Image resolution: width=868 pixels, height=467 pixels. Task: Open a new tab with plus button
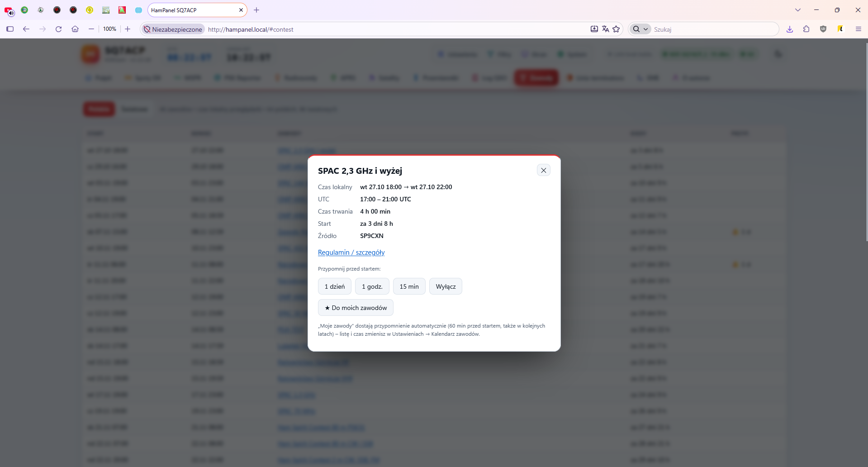[256, 10]
